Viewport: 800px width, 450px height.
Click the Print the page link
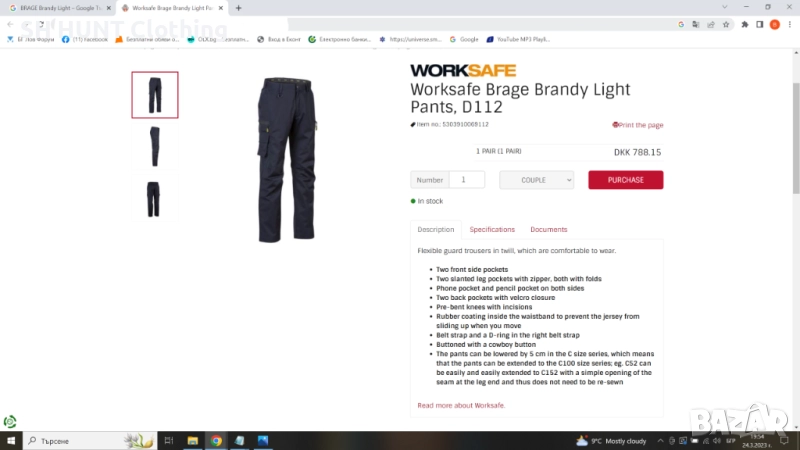(x=638, y=125)
